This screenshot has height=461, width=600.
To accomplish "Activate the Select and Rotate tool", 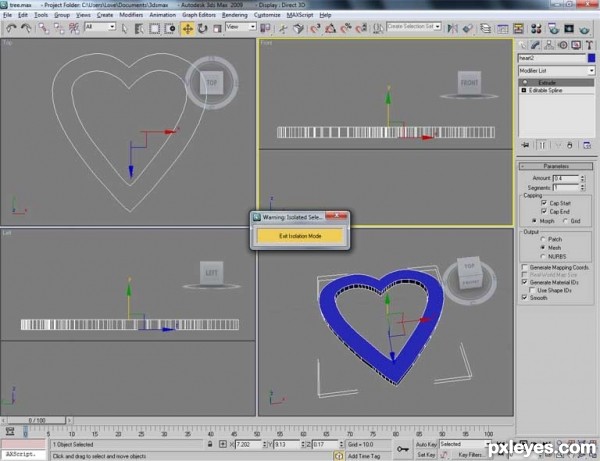I will pos(202,28).
